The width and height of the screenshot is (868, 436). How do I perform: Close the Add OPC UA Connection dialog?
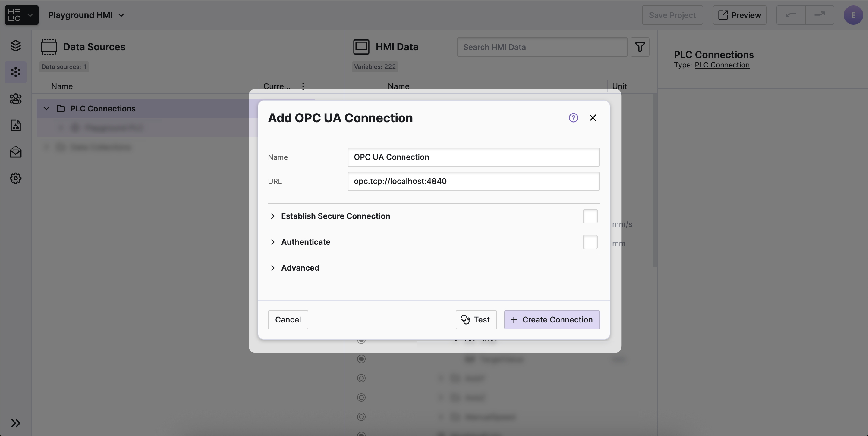[592, 118]
